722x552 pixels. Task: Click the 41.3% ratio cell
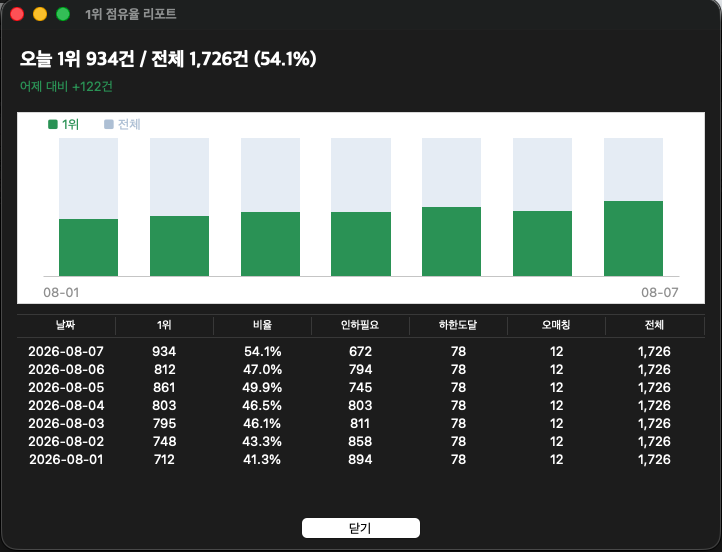262,459
